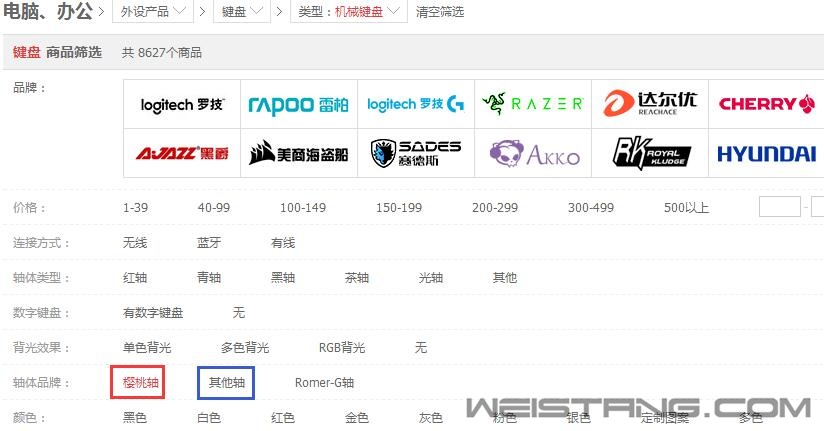
Task: Filter price range 40-99
Action: pyautogui.click(x=213, y=208)
